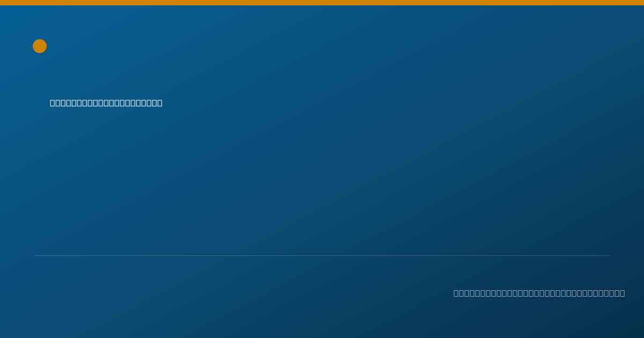Viewport: 644px width, 338px height.
Task: Click the gray footer line of placeholder boxes
Action: pyautogui.click(x=539, y=293)
